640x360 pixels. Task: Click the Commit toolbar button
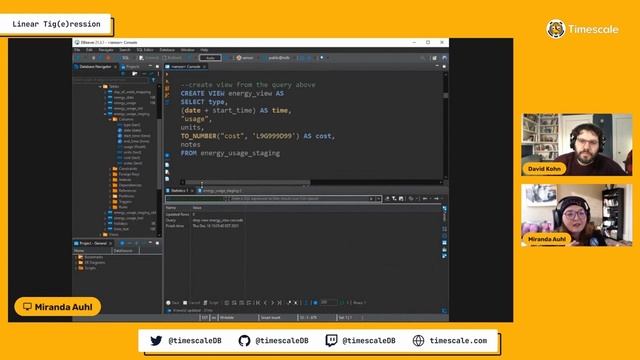coord(149,58)
